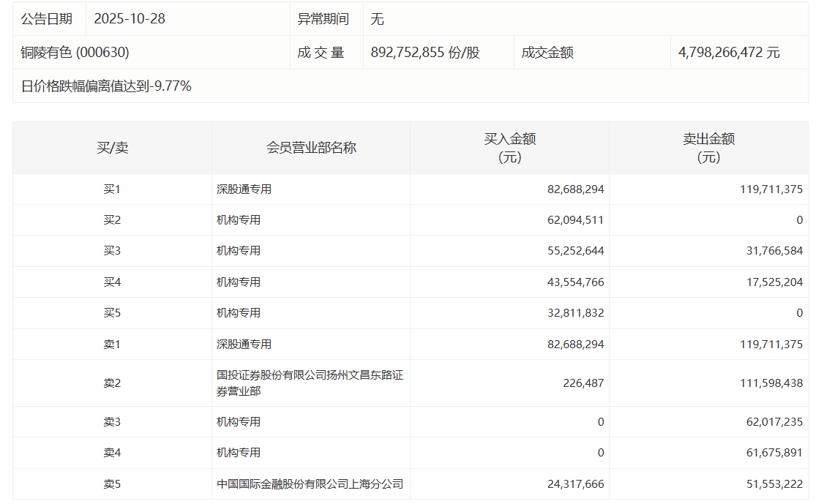Screen dimensions: 816x504
Task: Click the 异常期间 label cell
Action: pos(323,19)
